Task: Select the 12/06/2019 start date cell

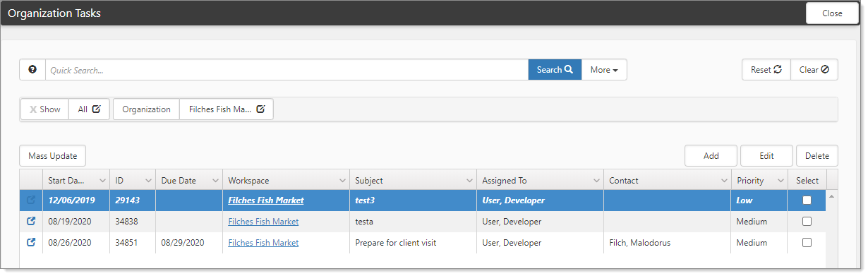Action: (76, 200)
